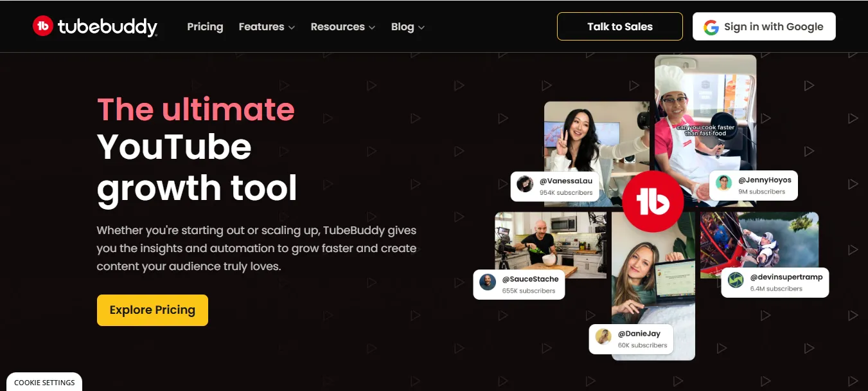Click the Talk to Sales button
868x391 pixels.
(x=620, y=26)
